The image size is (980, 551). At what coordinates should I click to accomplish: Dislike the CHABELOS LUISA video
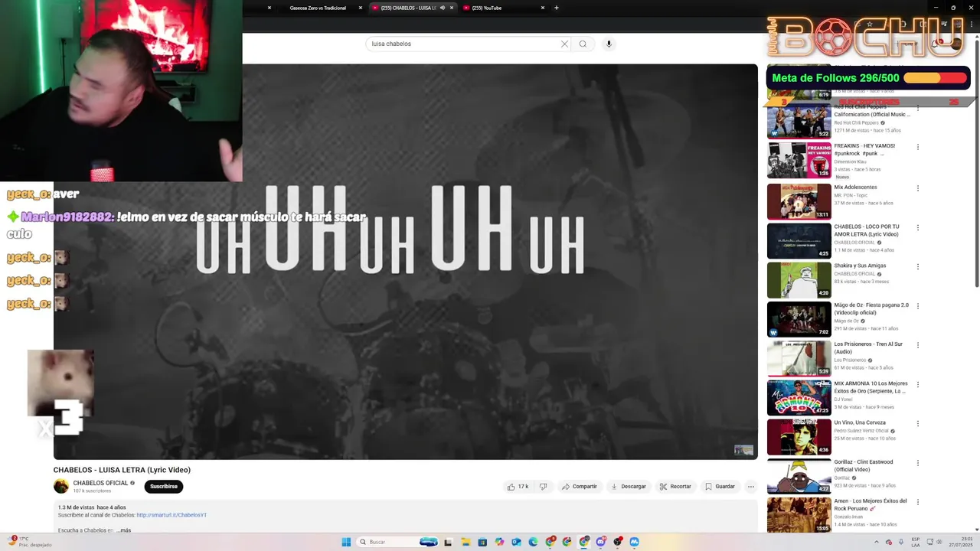543,487
